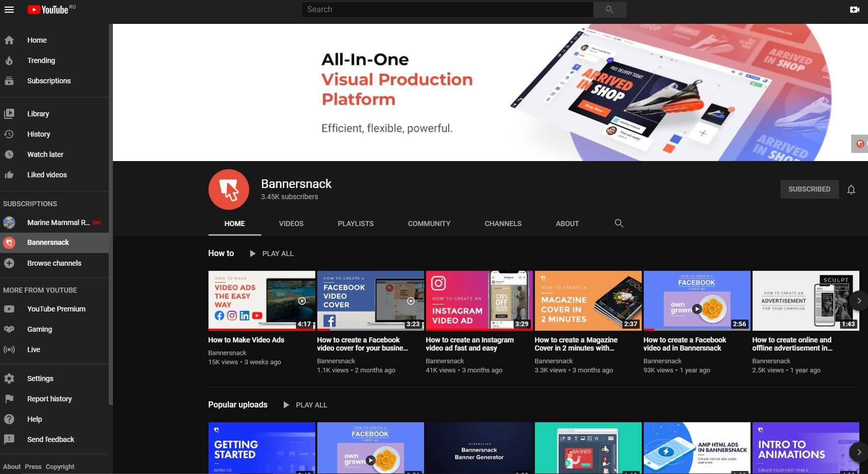Open the PLAYLISTS tab
The height and width of the screenshot is (474, 868).
point(355,224)
